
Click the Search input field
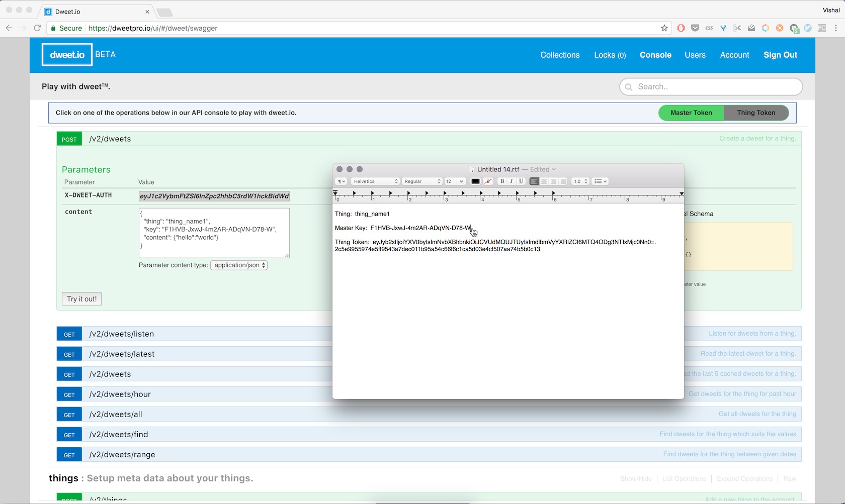point(711,86)
